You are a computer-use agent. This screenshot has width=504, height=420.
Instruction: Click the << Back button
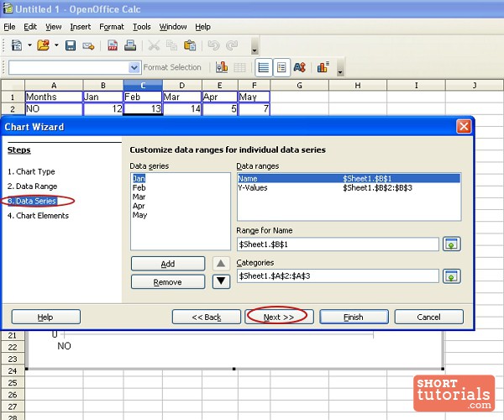tap(207, 318)
